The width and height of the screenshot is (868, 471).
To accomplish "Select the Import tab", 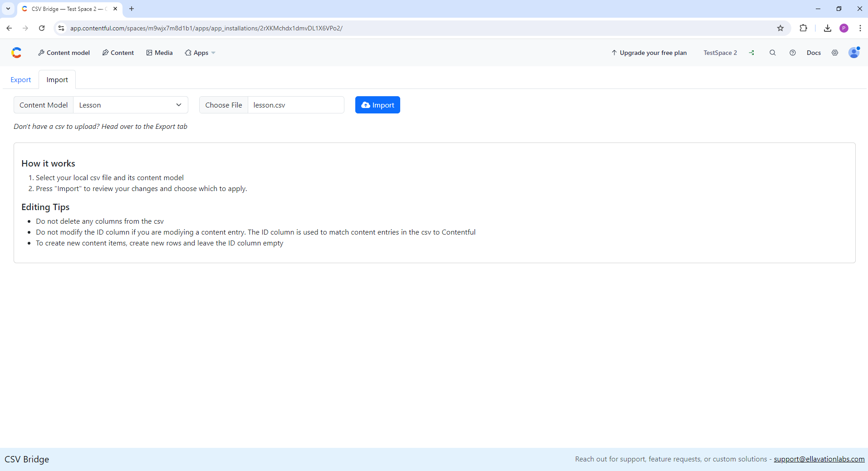I will 57,80.
